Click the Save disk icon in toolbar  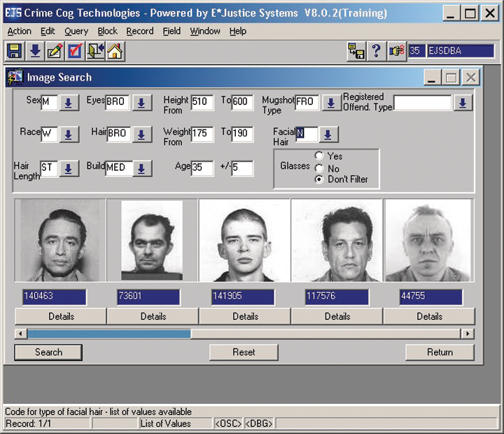(15, 51)
